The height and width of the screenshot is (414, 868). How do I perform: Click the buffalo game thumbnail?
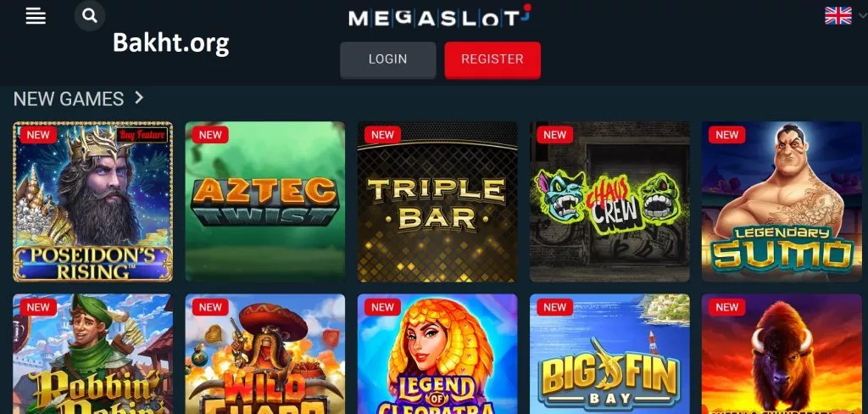(782, 354)
